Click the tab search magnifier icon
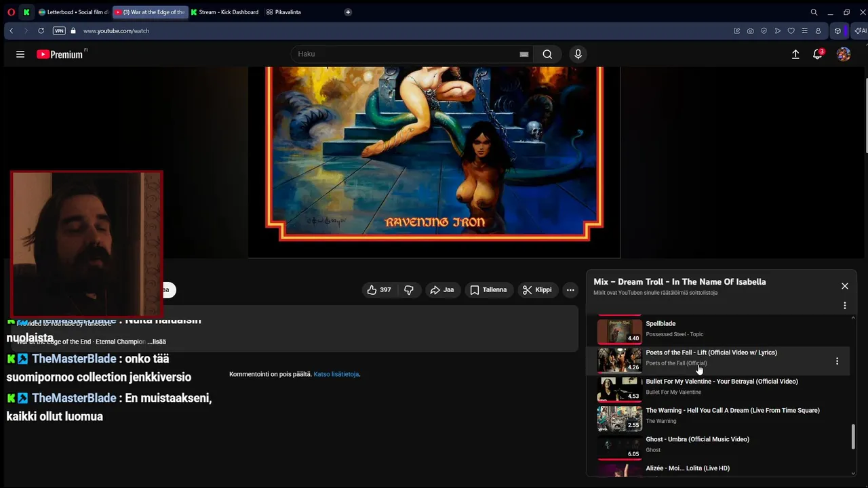The height and width of the screenshot is (488, 868). pos(814,12)
